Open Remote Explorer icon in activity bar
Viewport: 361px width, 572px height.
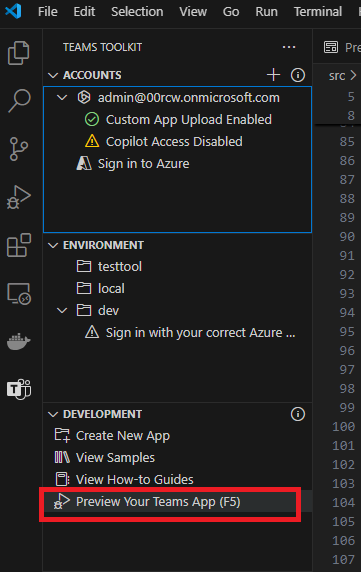tap(19, 293)
